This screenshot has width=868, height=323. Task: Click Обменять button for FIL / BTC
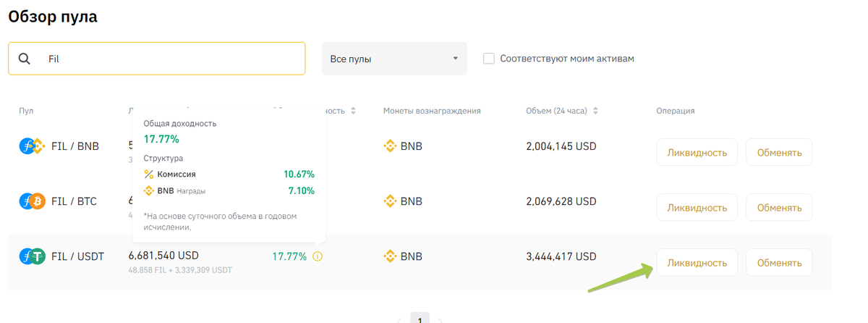pyautogui.click(x=779, y=207)
